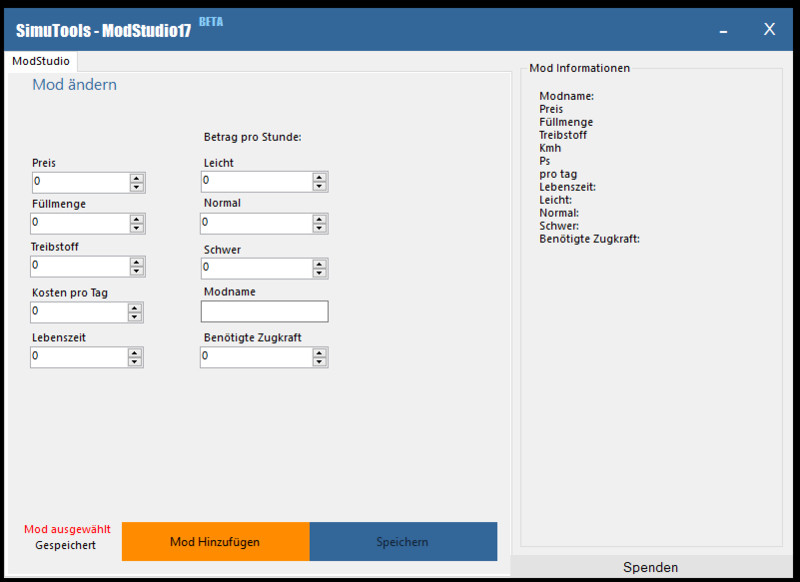The image size is (800, 582).
Task: Click inside the Preis input field
Action: pos(79,183)
